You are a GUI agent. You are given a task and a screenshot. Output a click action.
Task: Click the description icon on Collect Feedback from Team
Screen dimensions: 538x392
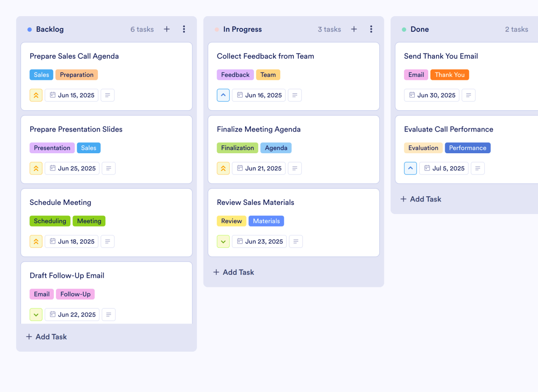[295, 95]
